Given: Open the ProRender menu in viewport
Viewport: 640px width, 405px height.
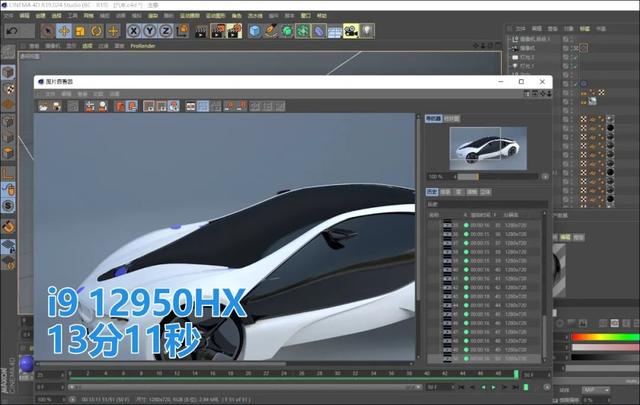Looking at the screenshot, I should tap(144, 46).
